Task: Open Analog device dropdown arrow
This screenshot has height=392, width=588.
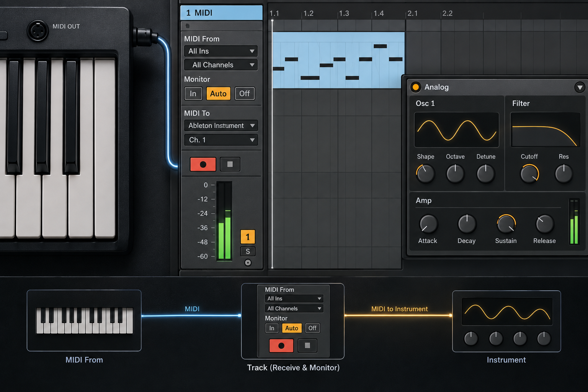Action: [580, 87]
